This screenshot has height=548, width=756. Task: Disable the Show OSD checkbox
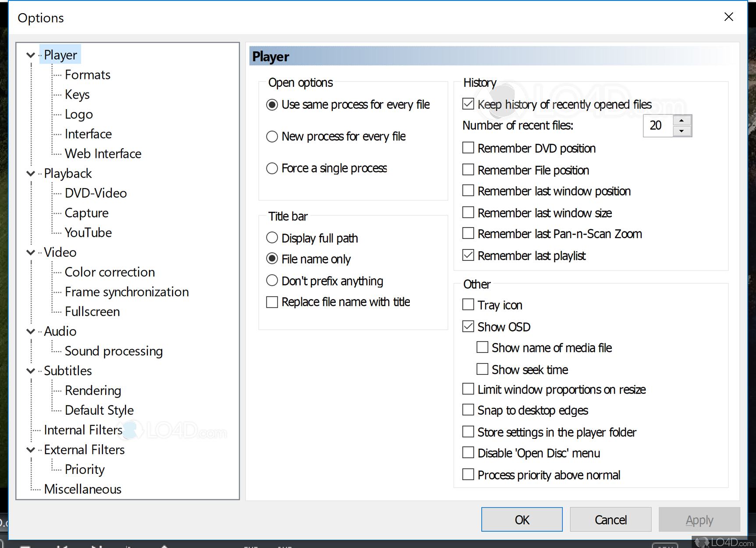click(468, 327)
